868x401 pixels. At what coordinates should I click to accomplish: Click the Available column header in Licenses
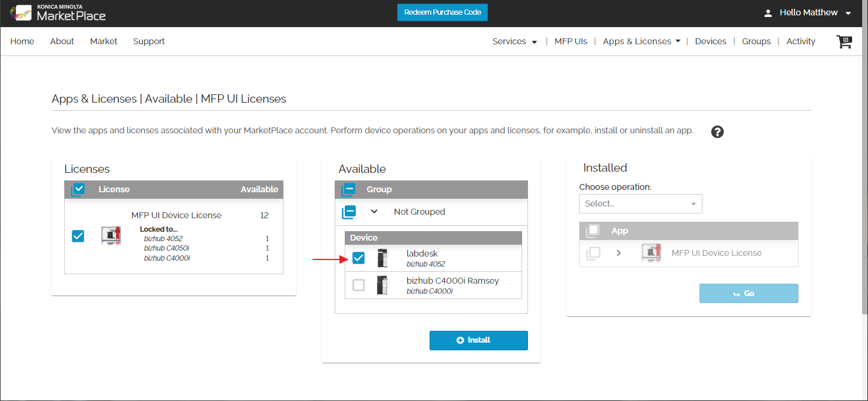(x=259, y=189)
